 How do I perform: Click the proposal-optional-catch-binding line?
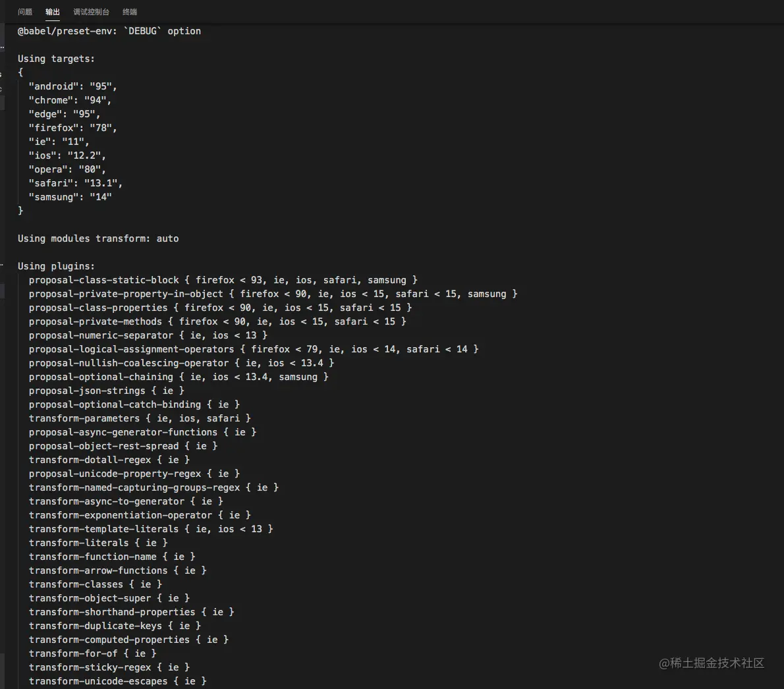tap(134, 404)
